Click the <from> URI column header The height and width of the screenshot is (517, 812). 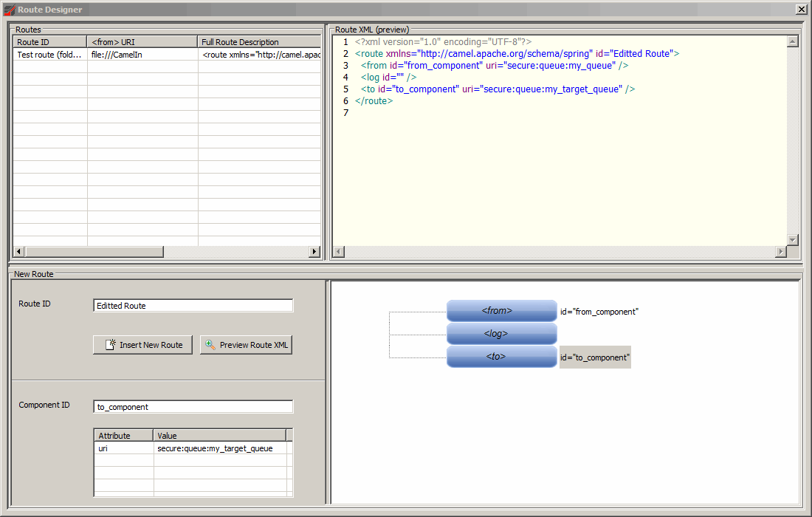(142, 42)
